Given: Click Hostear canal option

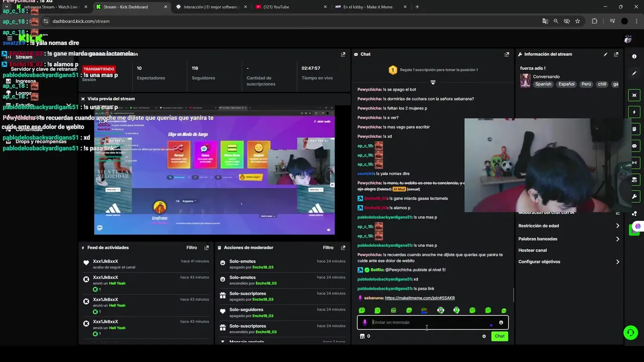Looking at the screenshot, I should [x=532, y=250].
